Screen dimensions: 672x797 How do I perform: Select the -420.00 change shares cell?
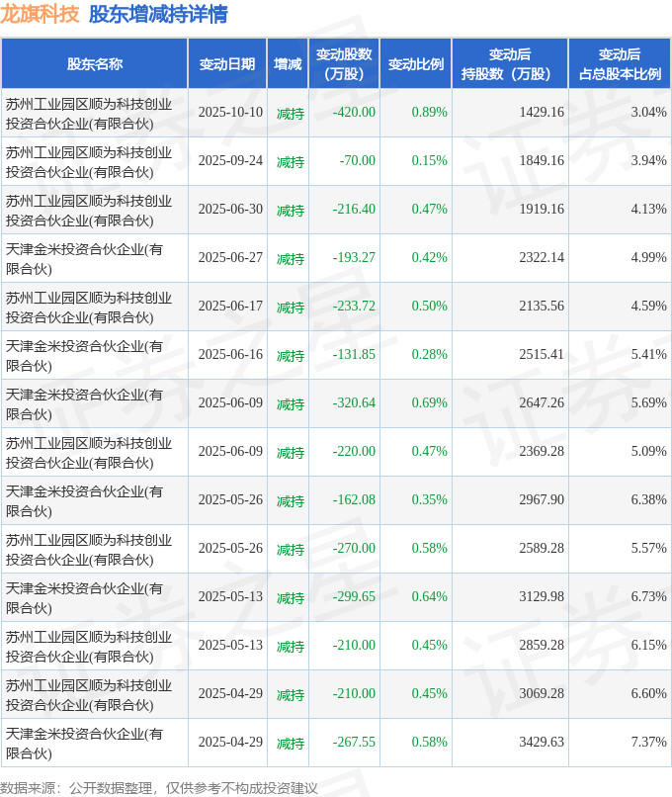354,112
